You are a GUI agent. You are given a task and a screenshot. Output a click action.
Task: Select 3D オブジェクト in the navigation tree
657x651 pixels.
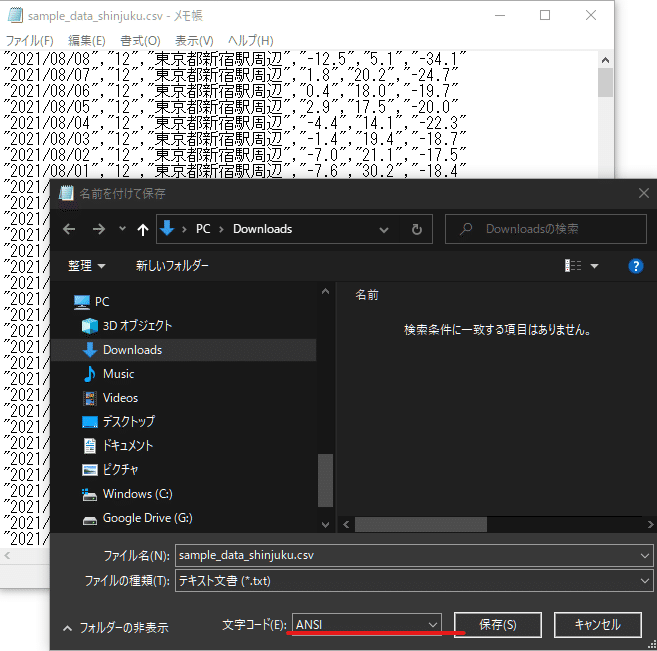click(x=127, y=326)
